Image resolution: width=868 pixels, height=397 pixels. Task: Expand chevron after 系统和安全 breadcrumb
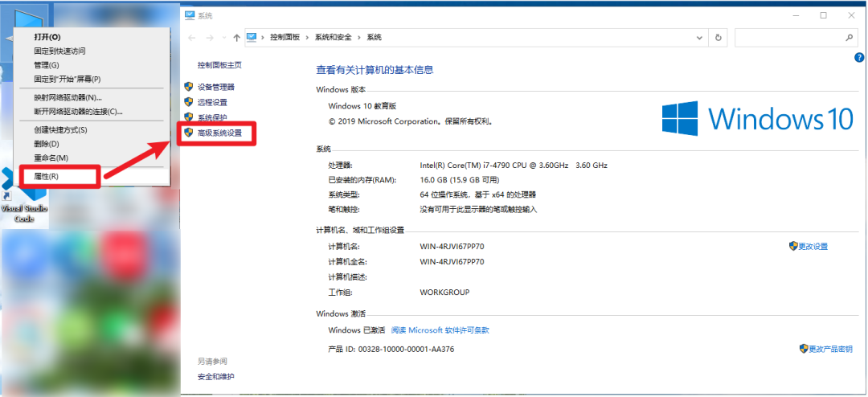click(360, 38)
